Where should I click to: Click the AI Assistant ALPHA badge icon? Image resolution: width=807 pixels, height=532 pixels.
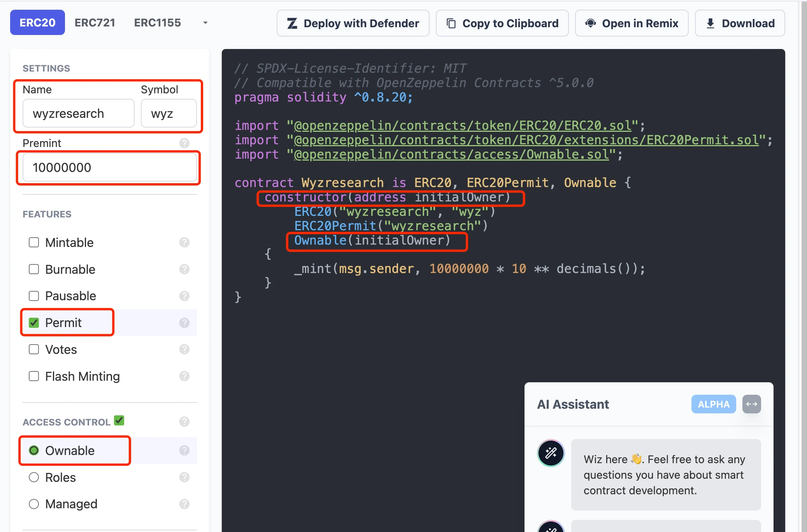click(x=712, y=404)
